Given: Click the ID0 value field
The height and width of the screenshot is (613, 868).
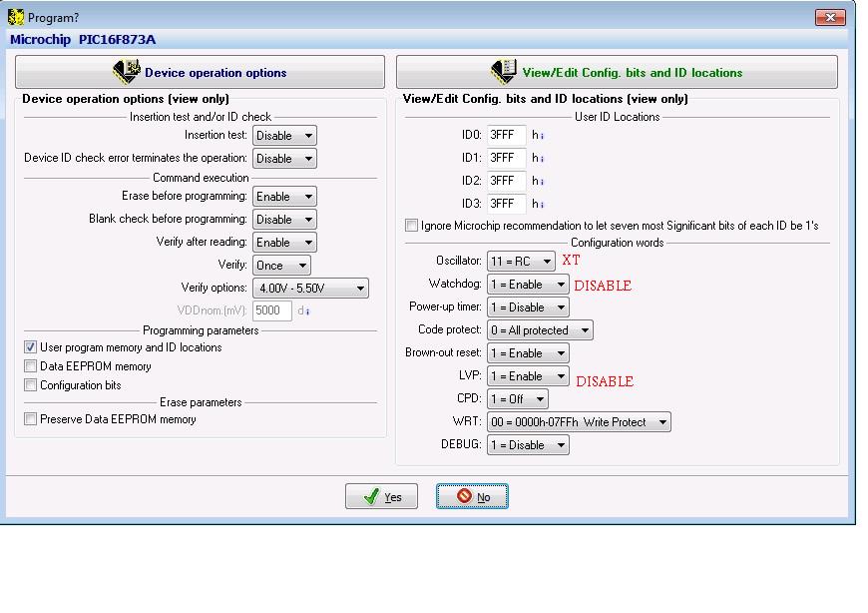Looking at the screenshot, I should [x=507, y=135].
